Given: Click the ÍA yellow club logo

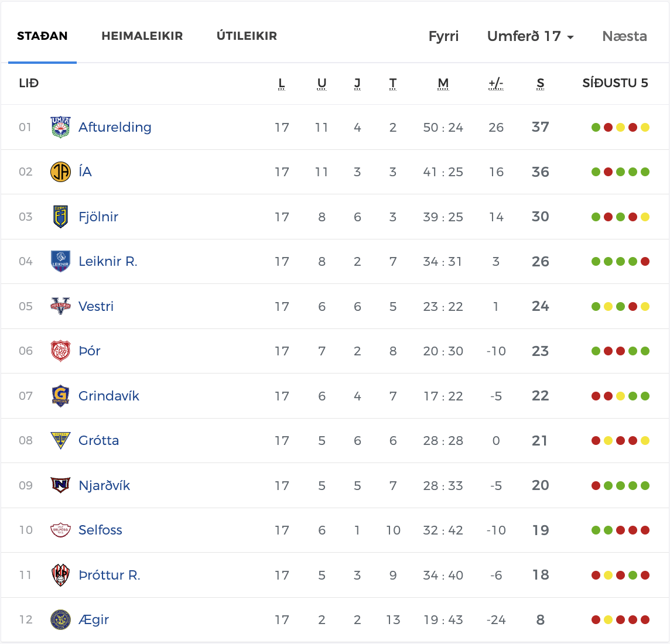Looking at the screenshot, I should [x=60, y=172].
